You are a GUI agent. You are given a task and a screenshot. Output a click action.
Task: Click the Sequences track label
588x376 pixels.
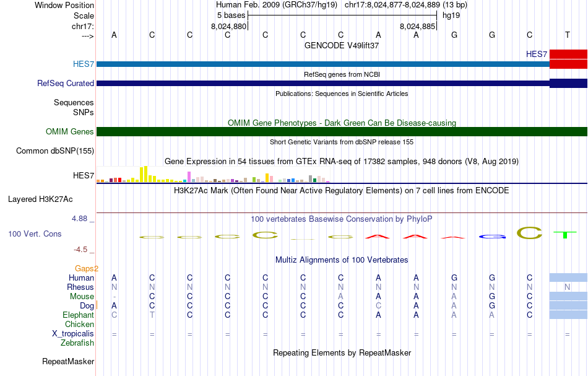click(74, 103)
